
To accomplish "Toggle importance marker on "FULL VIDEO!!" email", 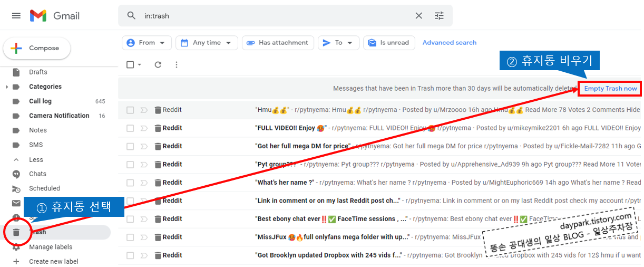I will pos(144,128).
